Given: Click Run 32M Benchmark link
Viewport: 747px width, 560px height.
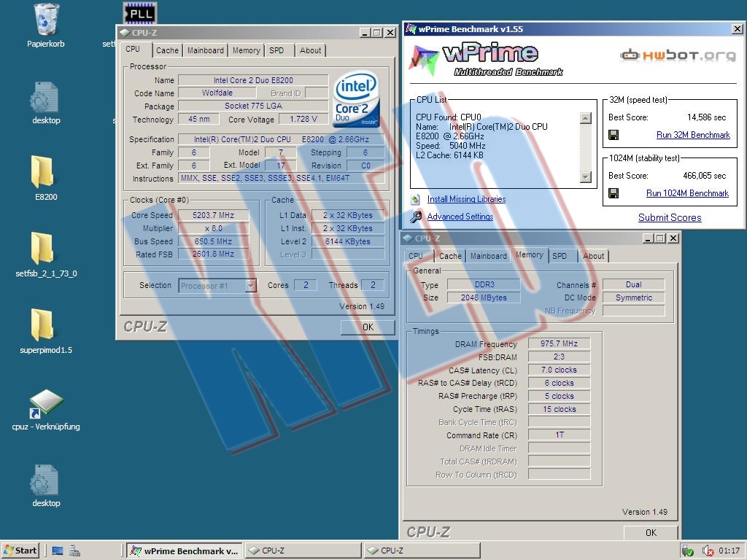Looking at the screenshot, I should tap(693, 135).
